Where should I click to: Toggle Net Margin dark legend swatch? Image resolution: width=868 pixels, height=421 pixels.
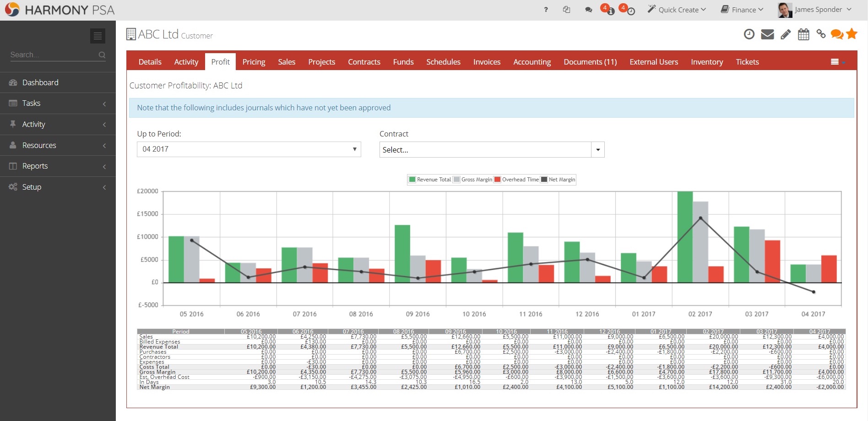pos(544,180)
